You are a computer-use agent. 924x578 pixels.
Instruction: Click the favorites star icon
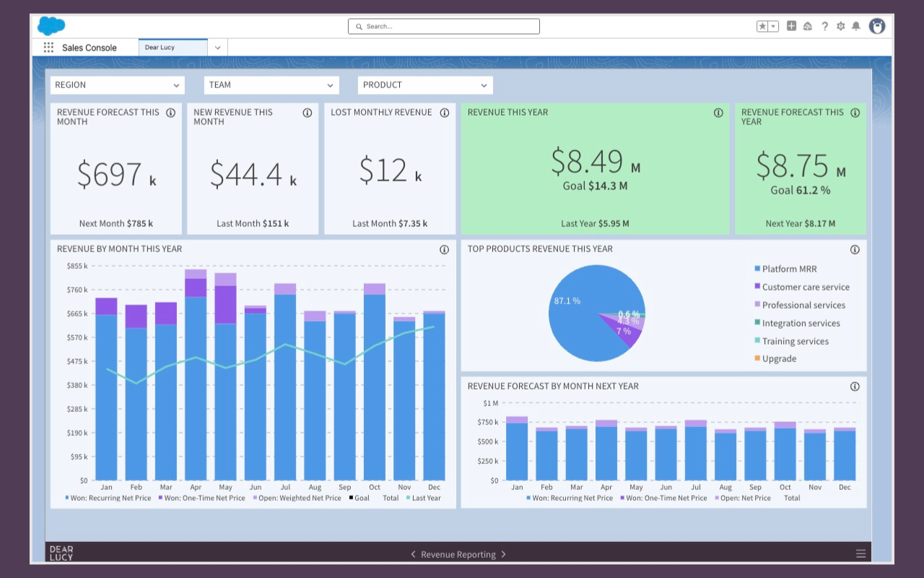[x=762, y=26]
